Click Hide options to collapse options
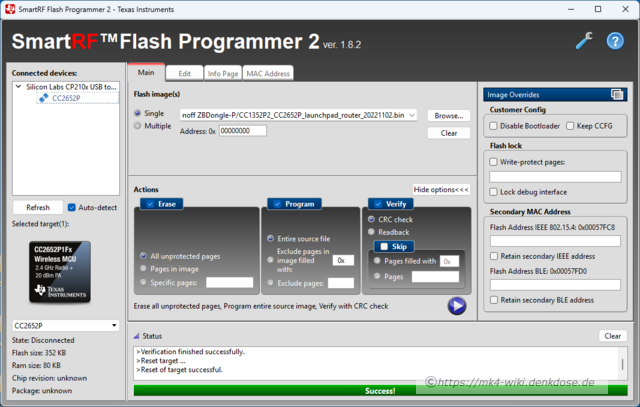 [441, 189]
